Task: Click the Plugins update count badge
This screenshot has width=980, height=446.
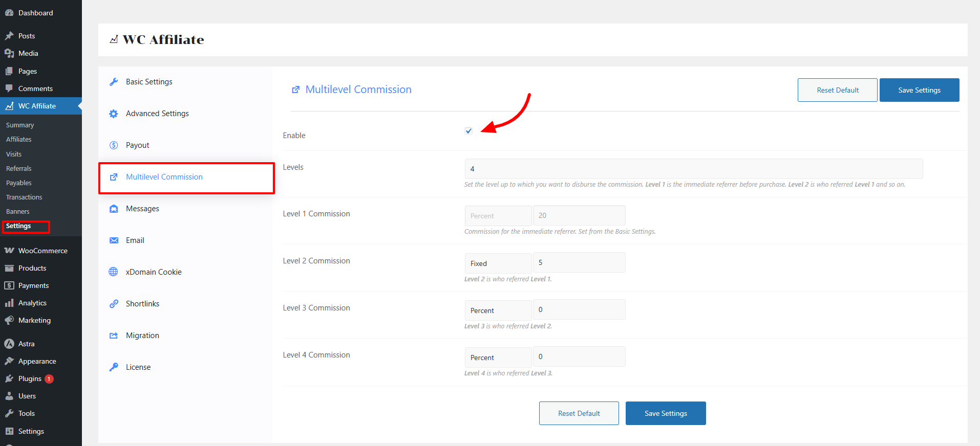Action: pos(49,379)
